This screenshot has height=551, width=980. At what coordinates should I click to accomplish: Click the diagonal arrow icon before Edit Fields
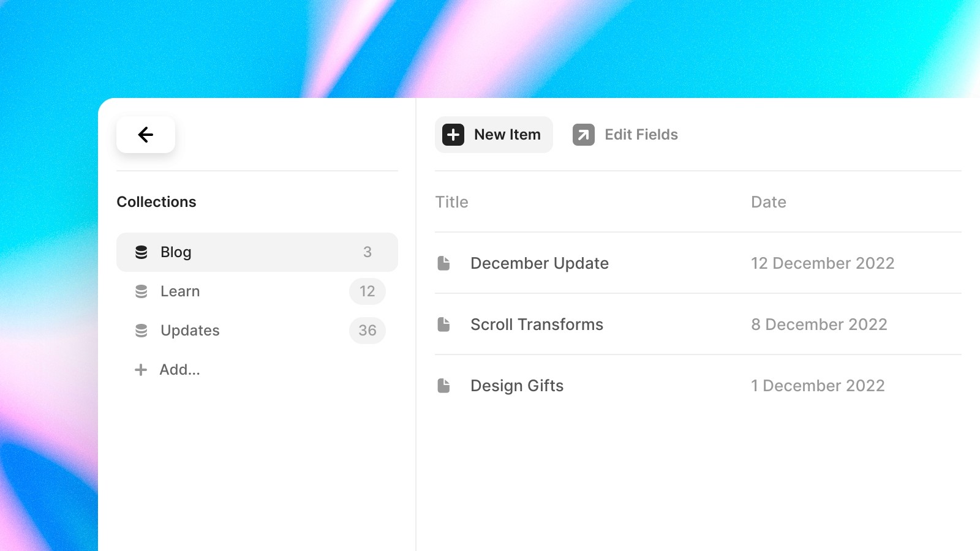[x=584, y=135]
